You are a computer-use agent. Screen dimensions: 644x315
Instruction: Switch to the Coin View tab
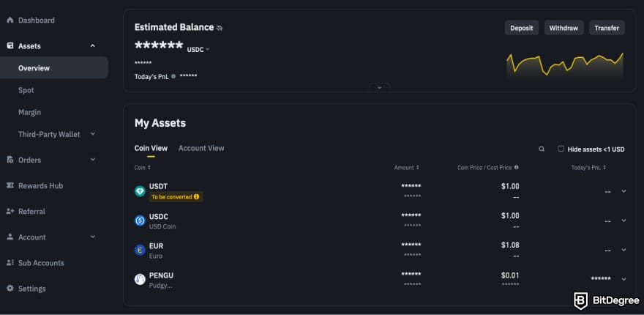click(151, 149)
